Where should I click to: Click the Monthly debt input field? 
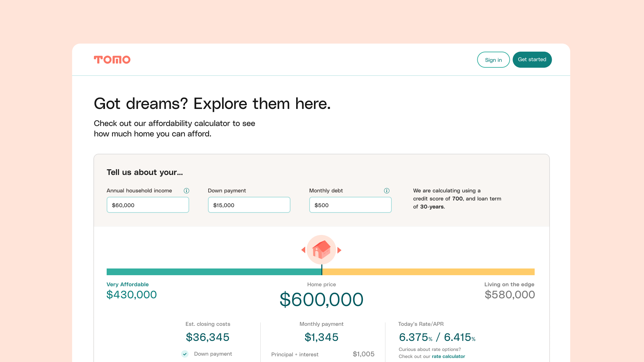tap(351, 205)
